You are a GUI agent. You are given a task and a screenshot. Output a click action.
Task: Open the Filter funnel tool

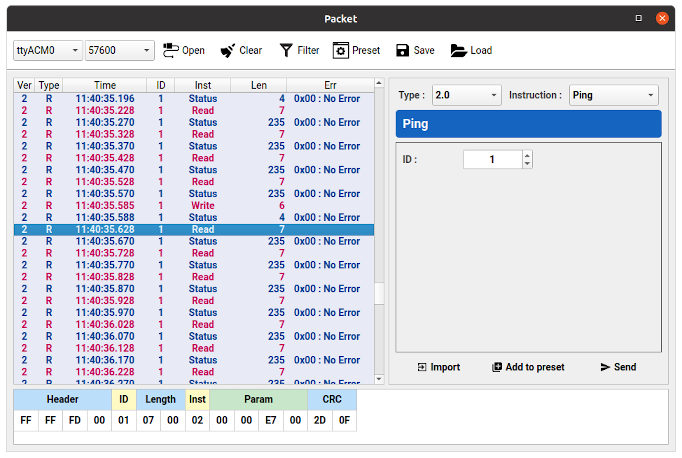pyautogui.click(x=287, y=50)
